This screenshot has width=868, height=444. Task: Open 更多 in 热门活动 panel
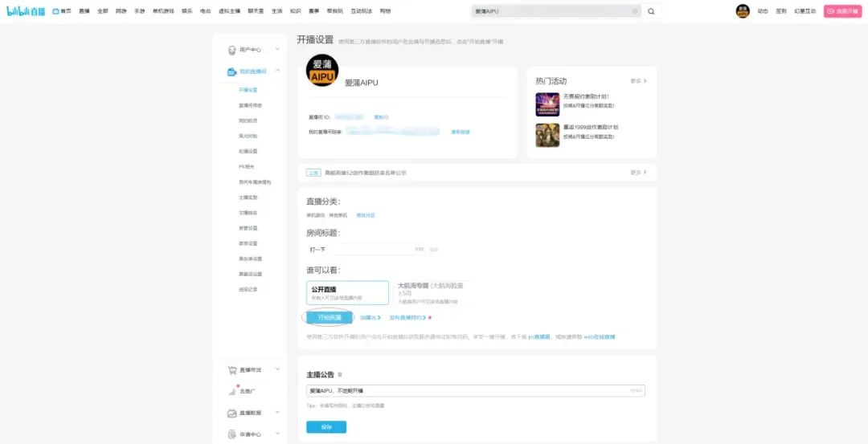638,81
